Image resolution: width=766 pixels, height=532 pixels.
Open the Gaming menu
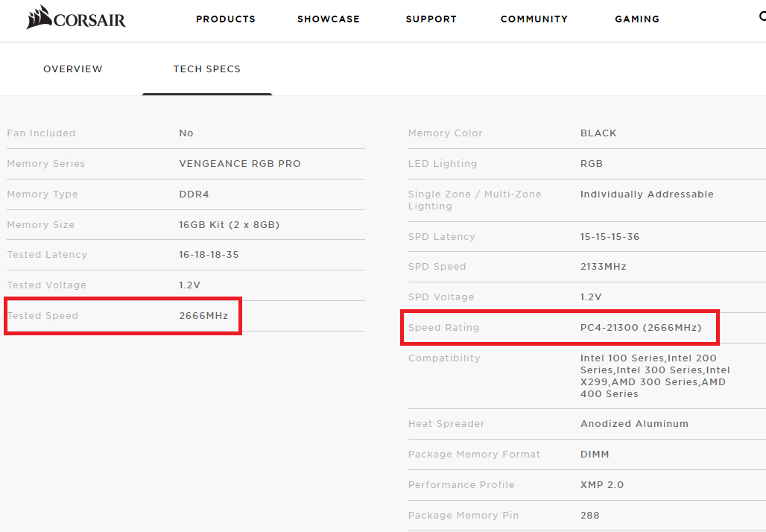637,19
